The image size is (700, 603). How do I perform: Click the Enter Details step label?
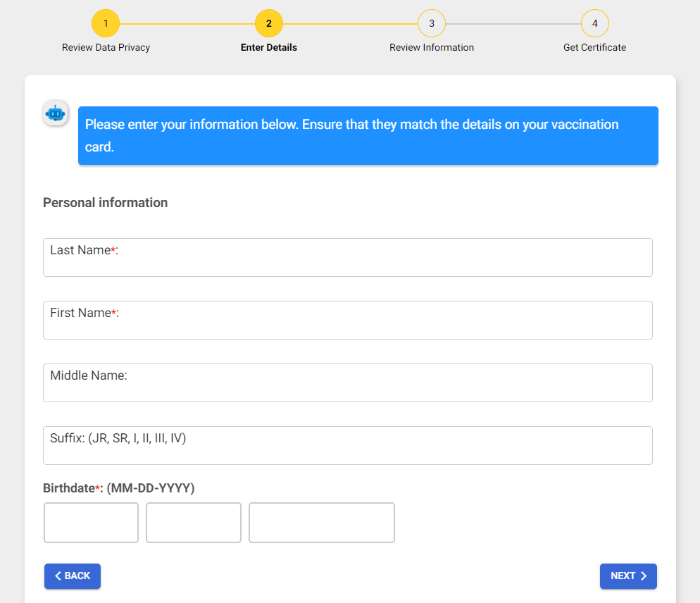pyautogui.click(x=268, y=47)
